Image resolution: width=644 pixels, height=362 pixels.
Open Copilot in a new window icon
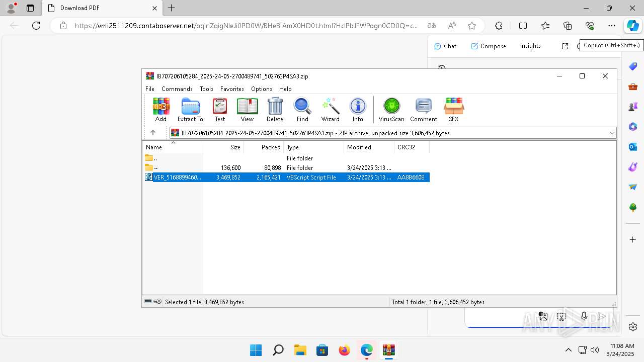pos(565,46)
